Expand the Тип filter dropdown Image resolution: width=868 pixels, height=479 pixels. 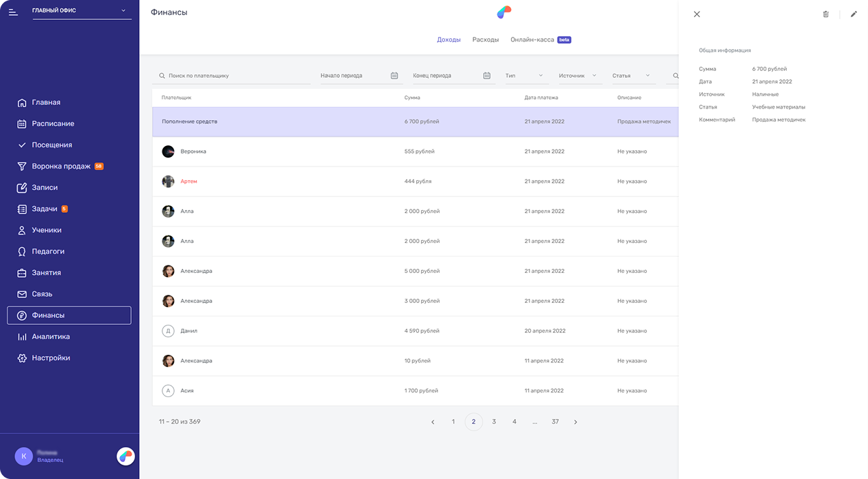click(x=524, y=76)
